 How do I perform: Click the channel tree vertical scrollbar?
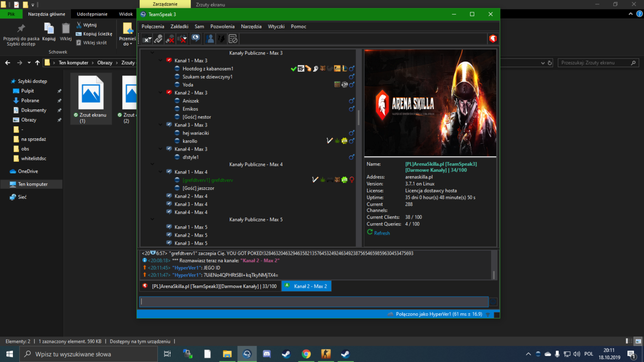[x=358, y=117]
